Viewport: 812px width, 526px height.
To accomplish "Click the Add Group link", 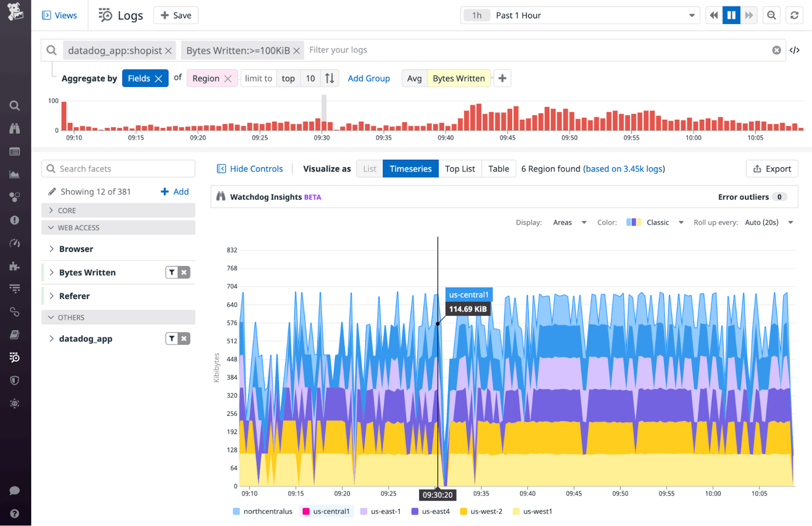I will (369, 78).
